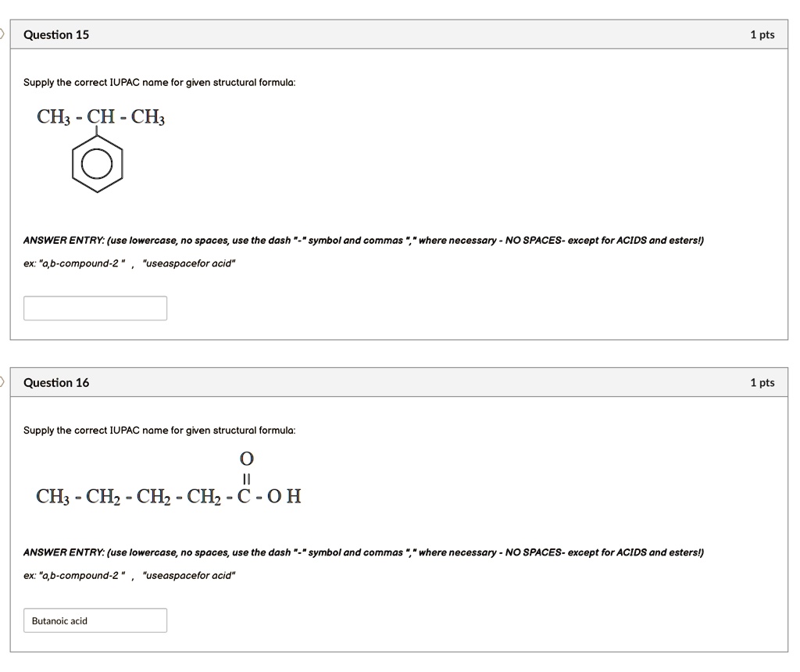Screen dimensions: 800x672
Task: Click the bookmark marker beside Question 15 header
Action: pyautogui.click(x=3, y=33)
